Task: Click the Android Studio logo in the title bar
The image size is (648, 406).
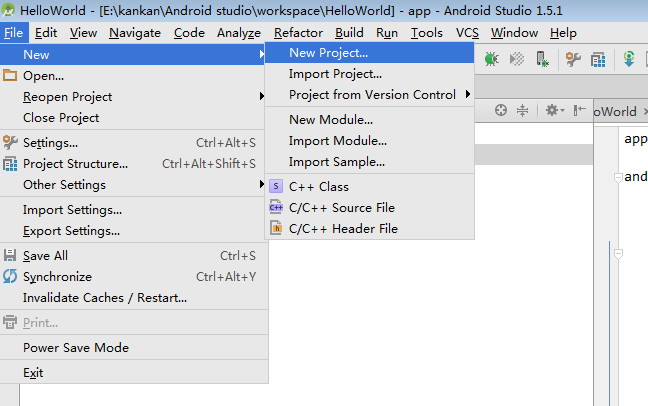Action: [x=8, y=10]
